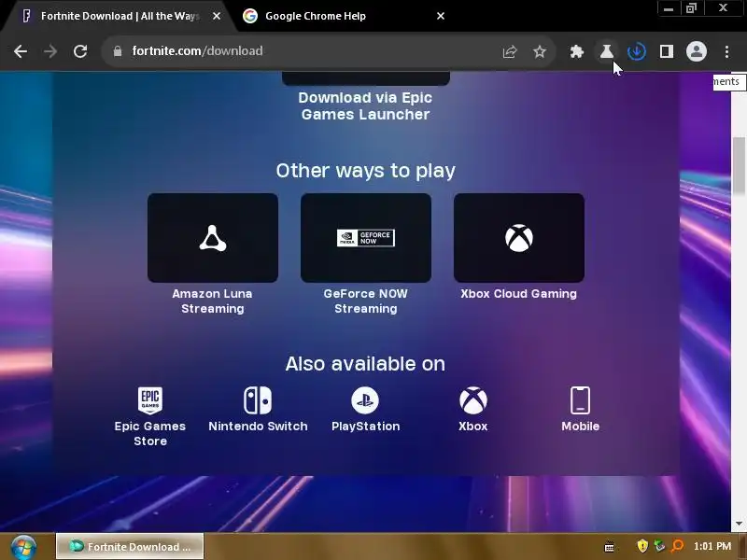Open the Chrome profile avatar

tap(696, 51)
